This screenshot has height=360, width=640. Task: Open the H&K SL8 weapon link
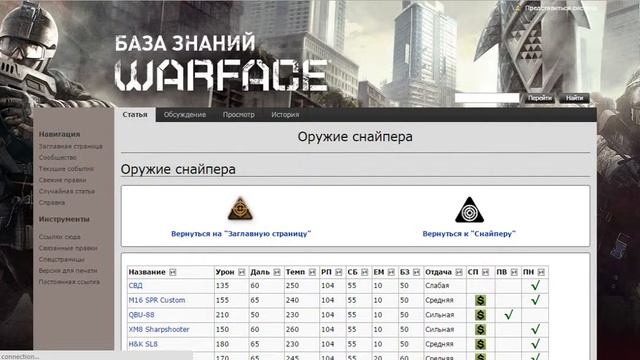(143, 344)
